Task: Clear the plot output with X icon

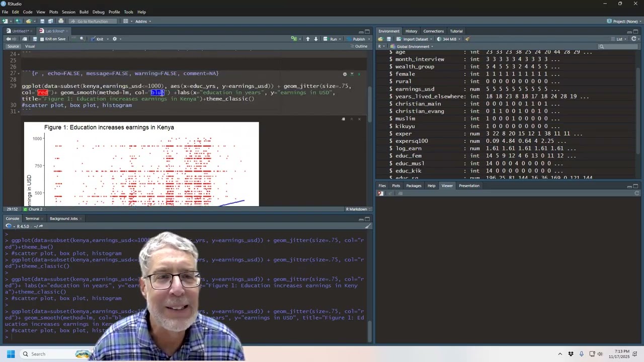Action: coord(359,119)
